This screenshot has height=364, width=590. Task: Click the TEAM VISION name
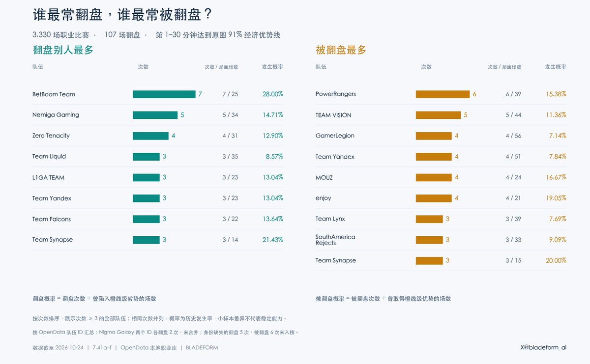(x=333, y=115)
